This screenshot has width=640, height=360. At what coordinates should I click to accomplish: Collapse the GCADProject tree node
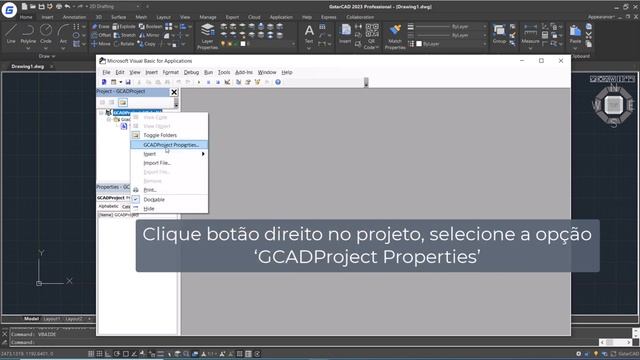[x=101, y=113]
